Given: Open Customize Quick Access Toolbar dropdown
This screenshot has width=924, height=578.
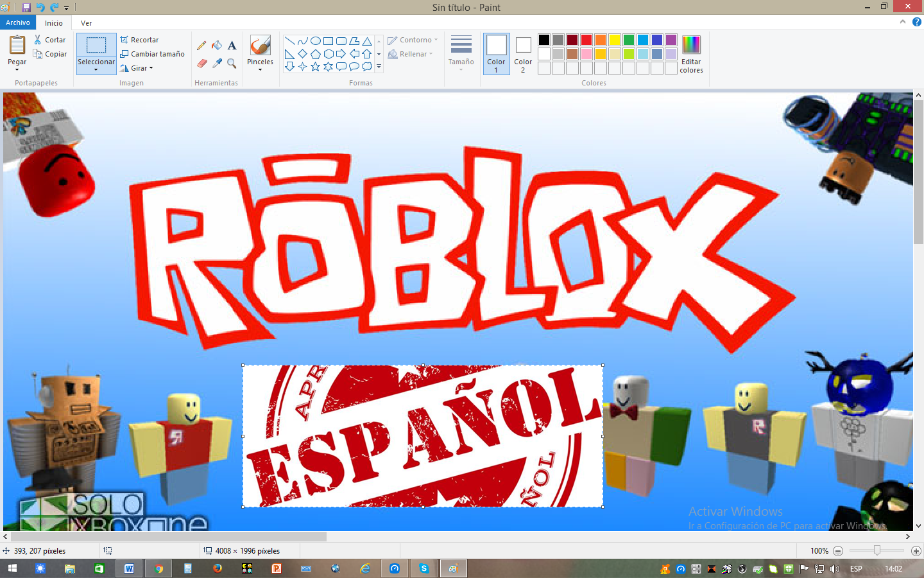Looking at the screenshot, I should (66, 8).
